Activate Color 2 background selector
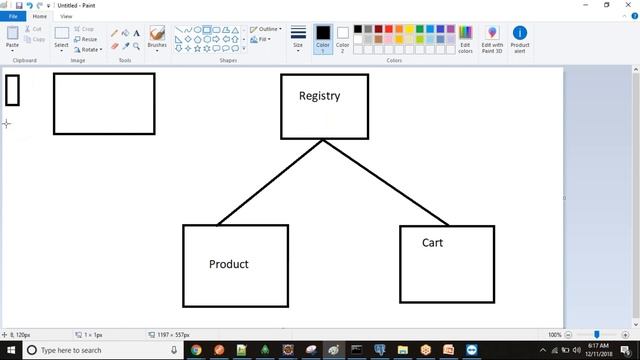This screenshot has height=360, width=640. tap(342, 39)
